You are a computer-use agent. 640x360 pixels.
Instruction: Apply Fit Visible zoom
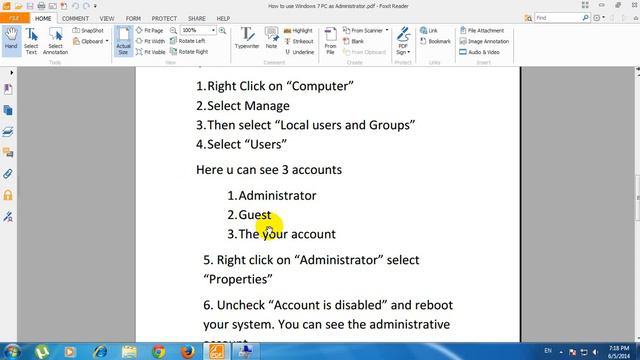[x=151, y=52]
